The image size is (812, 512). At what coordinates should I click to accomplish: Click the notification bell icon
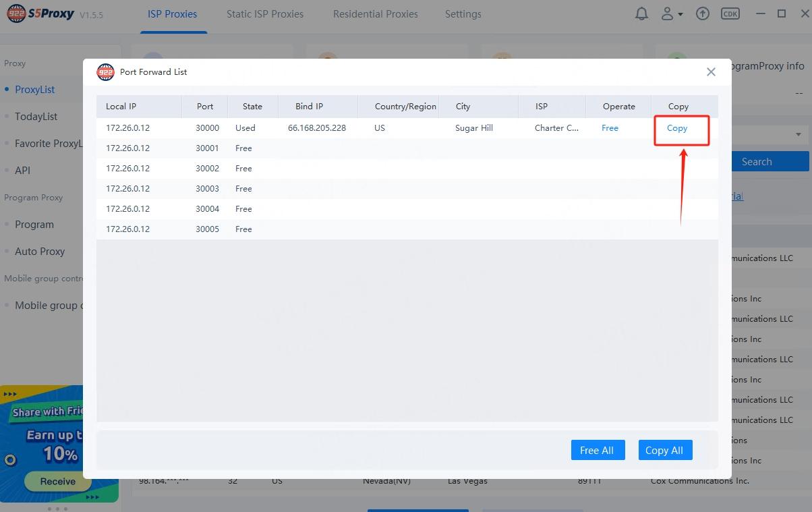643,14
